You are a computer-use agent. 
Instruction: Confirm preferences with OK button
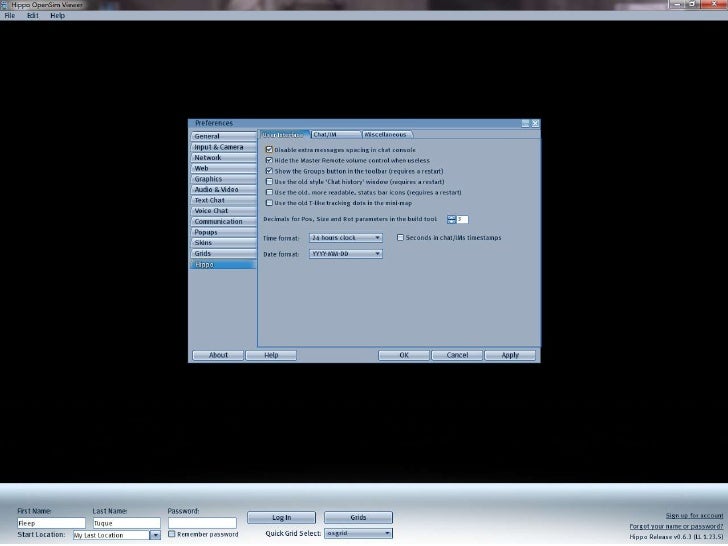404,355
